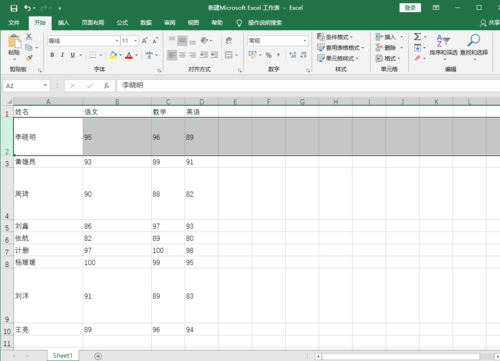The height and width of the screenshot is (361, 500).
Task: Click the Merge and Center icon
Action: 229,55
